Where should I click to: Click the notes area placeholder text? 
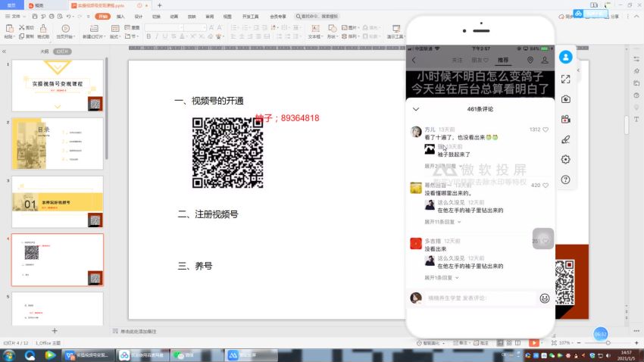coord(139,331)
